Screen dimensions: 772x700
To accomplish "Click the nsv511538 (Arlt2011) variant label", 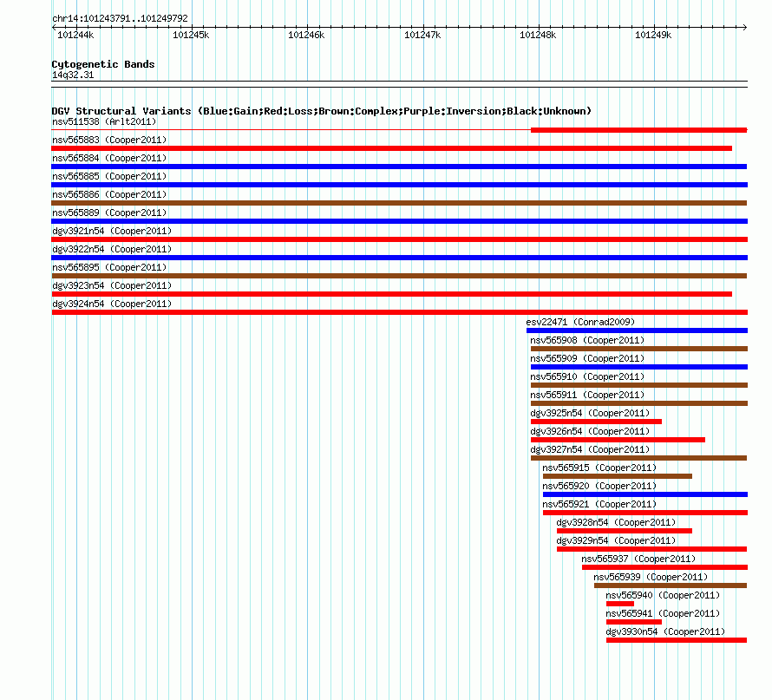I will coord(104,121).
